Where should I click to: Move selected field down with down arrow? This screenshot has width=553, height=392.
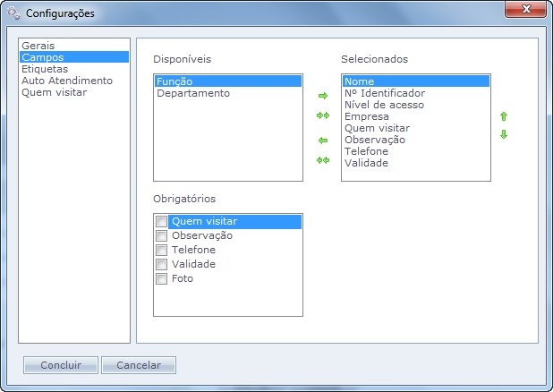[504, 135]
